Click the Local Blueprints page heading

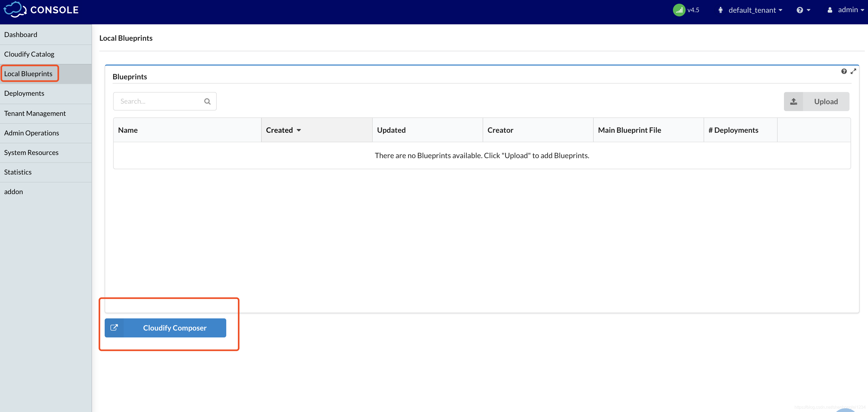click(126, 38)
